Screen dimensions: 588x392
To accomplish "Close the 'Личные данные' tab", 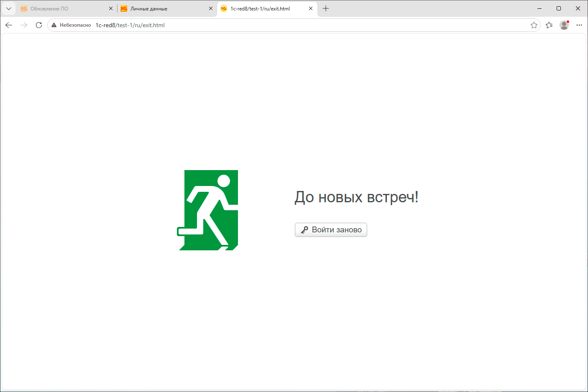I will [x=211, y=8].
